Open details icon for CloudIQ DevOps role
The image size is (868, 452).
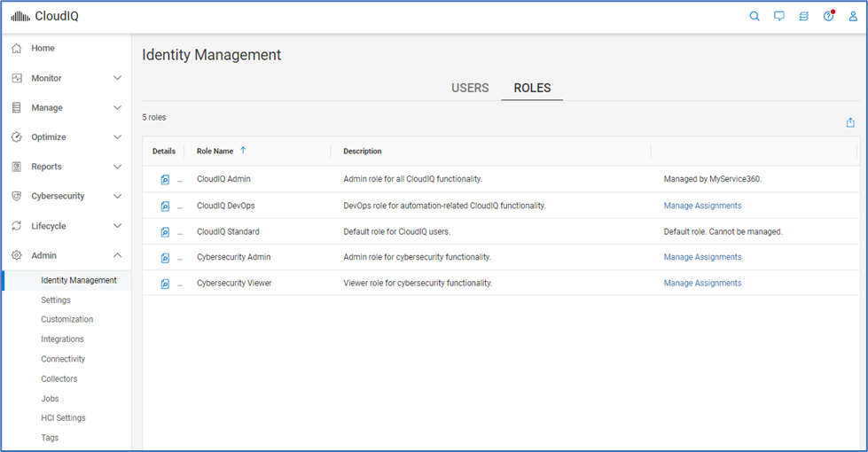coord(165,206)
